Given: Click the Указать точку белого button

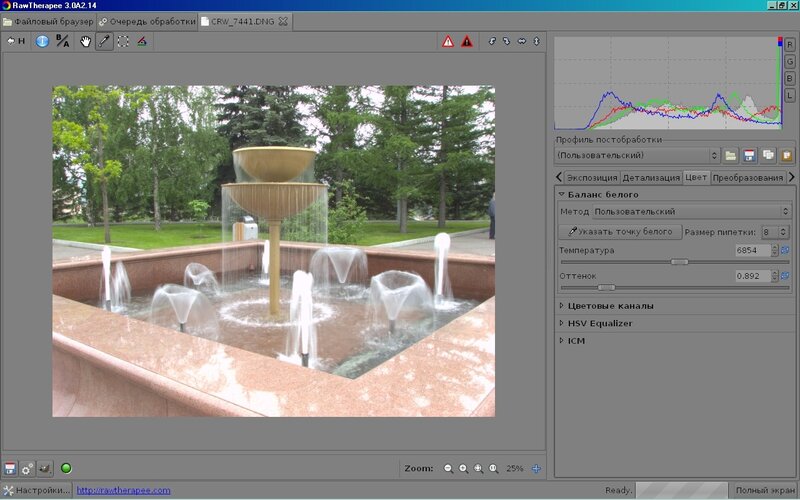Looking at the screenshot, I should (x=620, y=231).
